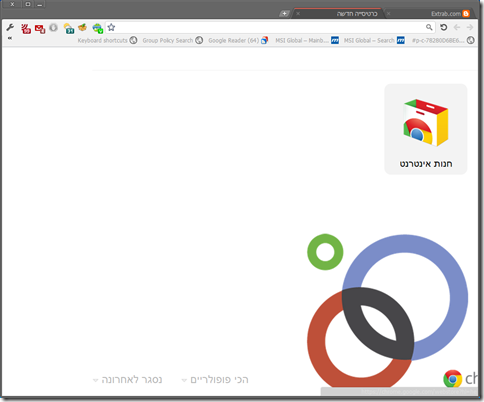This screenshot has width=484, height=402.
Task: Close the כרטיסייה חדשה tab
Action: pos(298,14)
